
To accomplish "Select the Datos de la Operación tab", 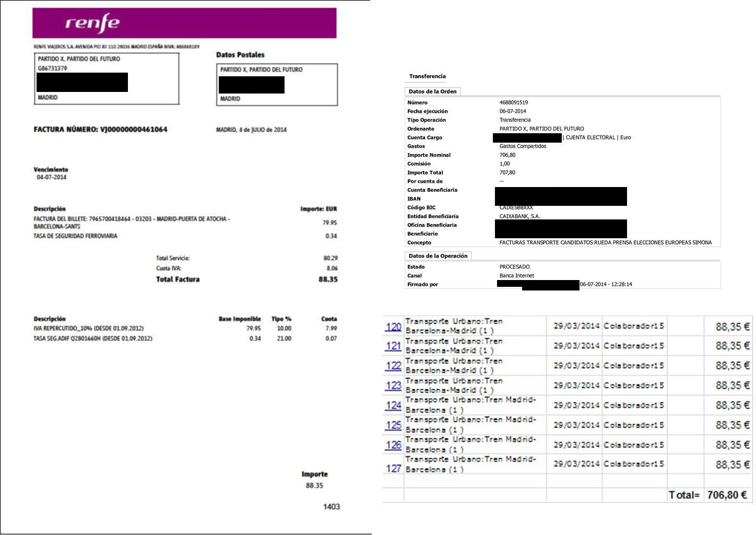I will point(438,256).
